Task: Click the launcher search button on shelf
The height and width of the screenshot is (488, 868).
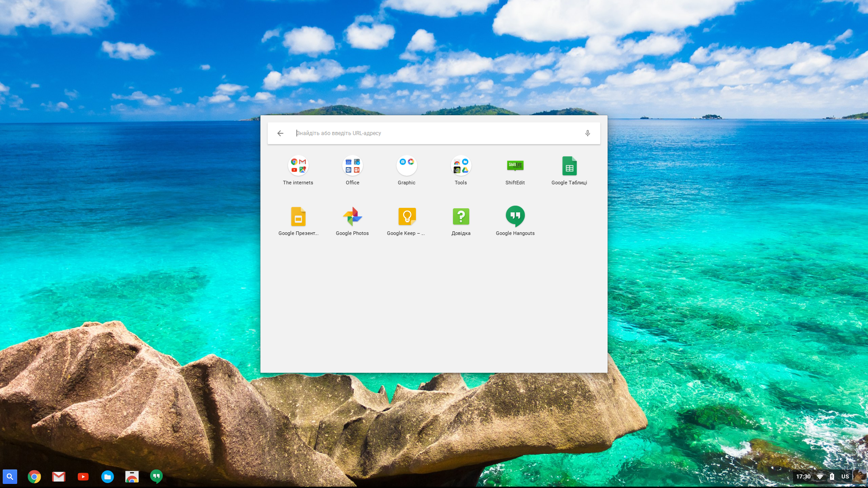Action: (10, 476)
